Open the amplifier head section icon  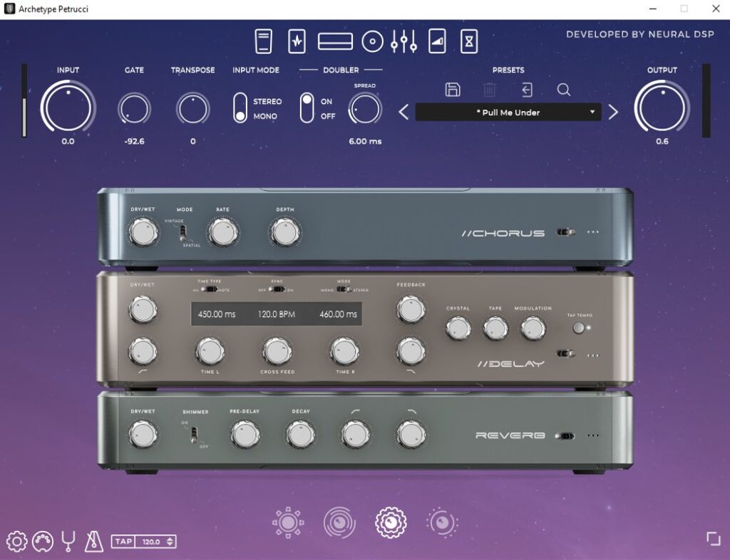tap(335, 41)
